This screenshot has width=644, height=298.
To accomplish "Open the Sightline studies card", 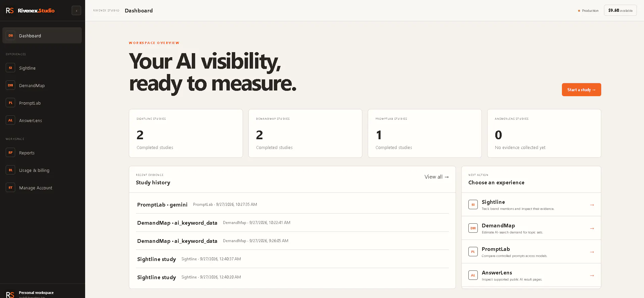I will click(186, 133).
